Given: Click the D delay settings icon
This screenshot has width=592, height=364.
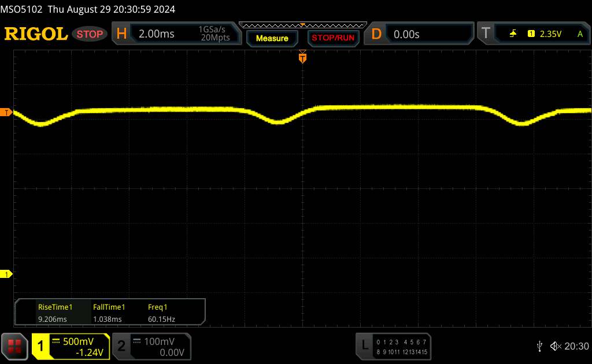Looking at the screenshot, I should [x=376, y=34].
